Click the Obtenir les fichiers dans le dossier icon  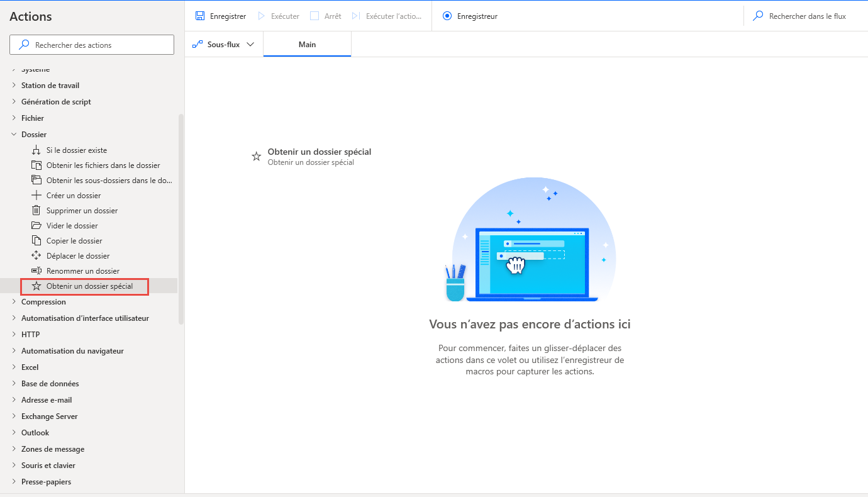[36, 165]
